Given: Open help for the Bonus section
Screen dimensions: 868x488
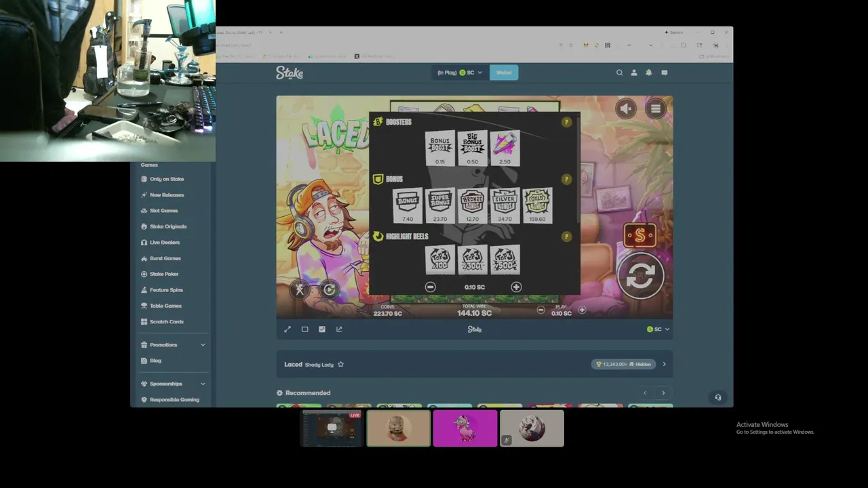Looking at the screenshot, I should 566,180.
